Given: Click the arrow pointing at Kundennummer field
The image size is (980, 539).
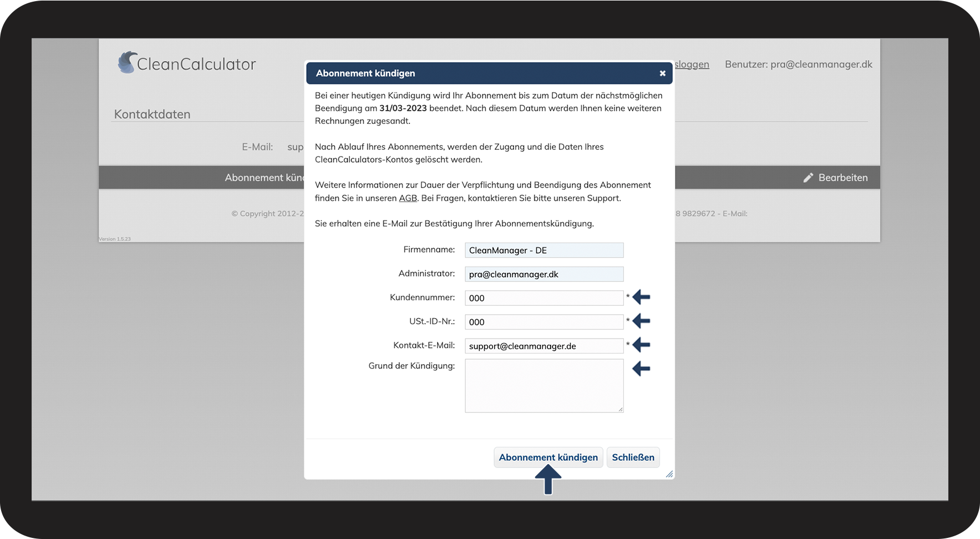Looking at the screenshot, I should click(641, 297).
